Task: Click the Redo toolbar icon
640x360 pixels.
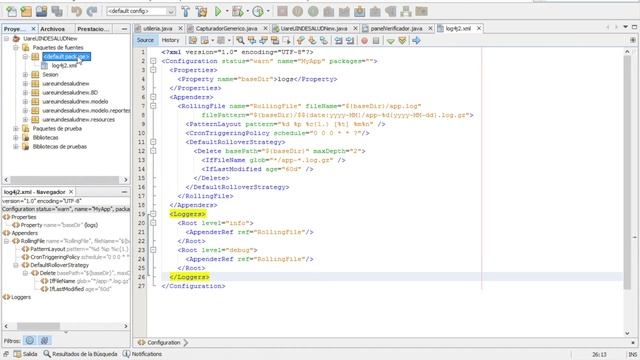Action: [92, 11]
